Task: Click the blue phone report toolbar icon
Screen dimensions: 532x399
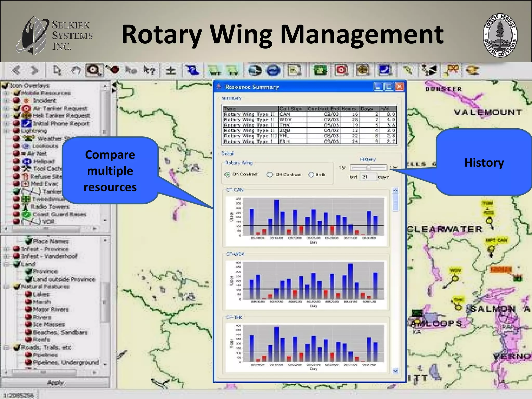Action: [x=384, y=70]
